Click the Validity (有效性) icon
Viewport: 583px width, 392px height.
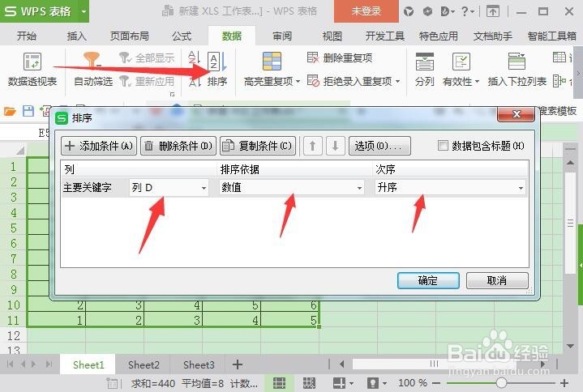pos(461,62)
